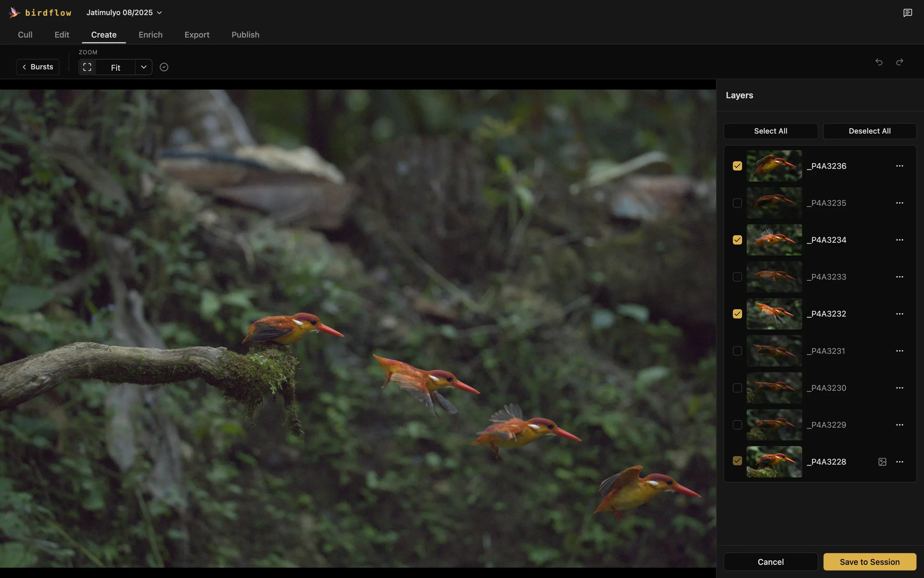Open more options for _P4A3230

point(900,388)
